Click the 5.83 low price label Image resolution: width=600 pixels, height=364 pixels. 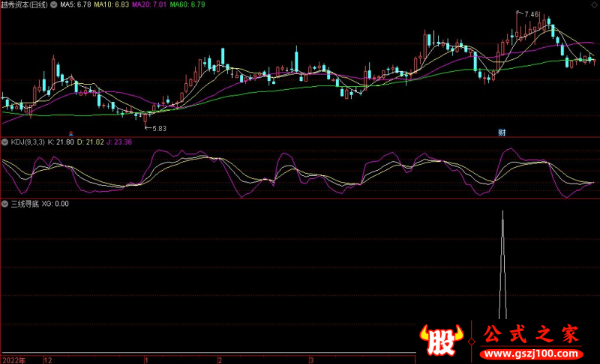(158, 129)
